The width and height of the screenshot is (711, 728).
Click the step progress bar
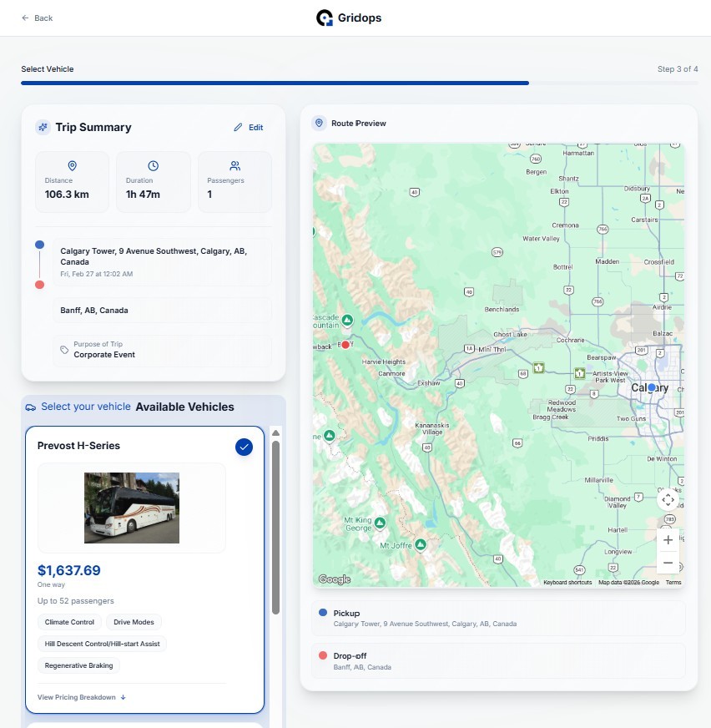359,83
